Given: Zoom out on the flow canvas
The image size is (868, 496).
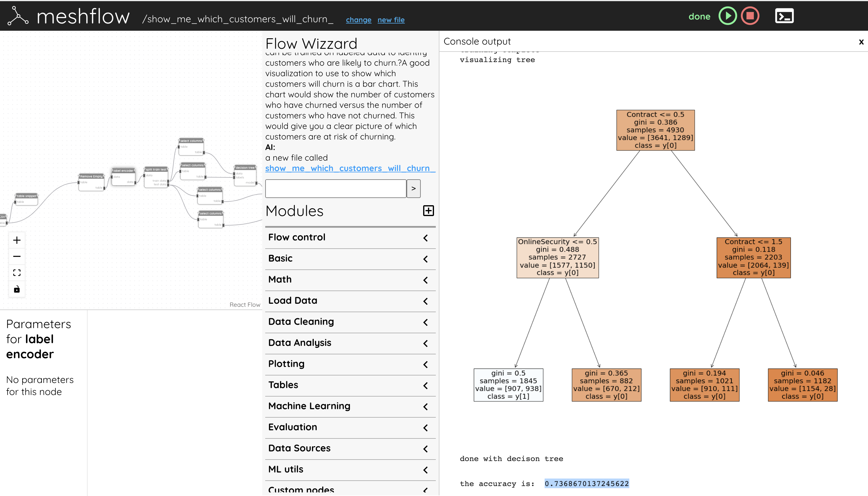Looking at the screenshot, I should coord(17,256).
